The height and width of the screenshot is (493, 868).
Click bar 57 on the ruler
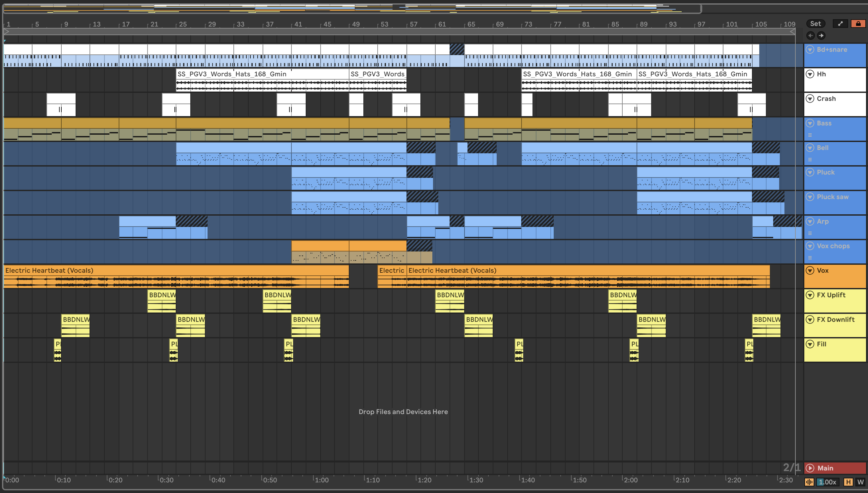pos(412,24)
